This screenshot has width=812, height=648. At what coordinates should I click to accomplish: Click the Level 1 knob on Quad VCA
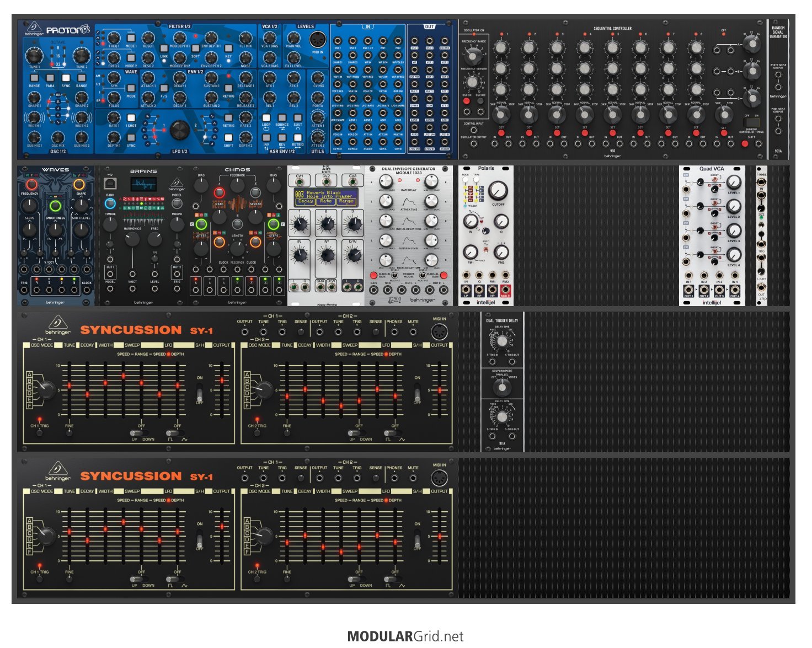tap(734, 182)
